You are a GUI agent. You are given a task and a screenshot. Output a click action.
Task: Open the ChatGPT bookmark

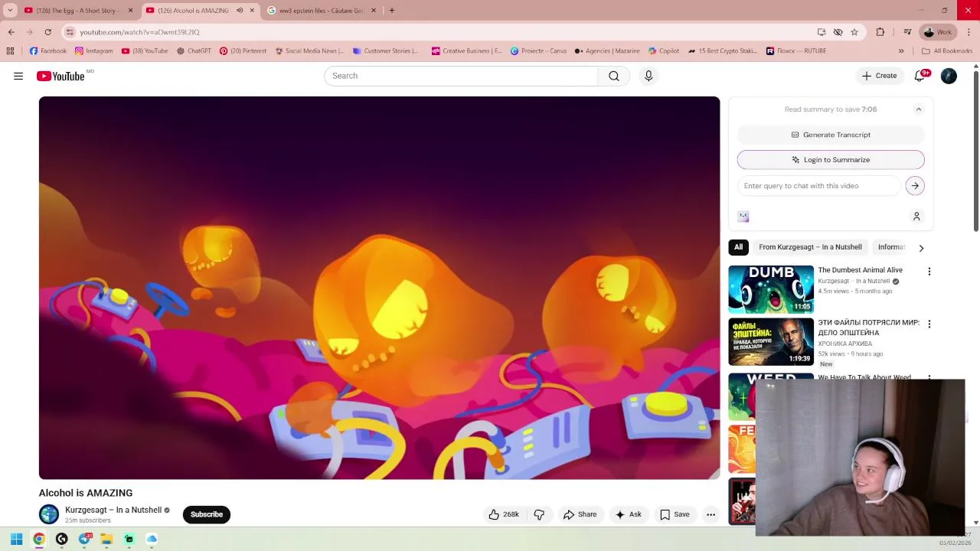194,51
